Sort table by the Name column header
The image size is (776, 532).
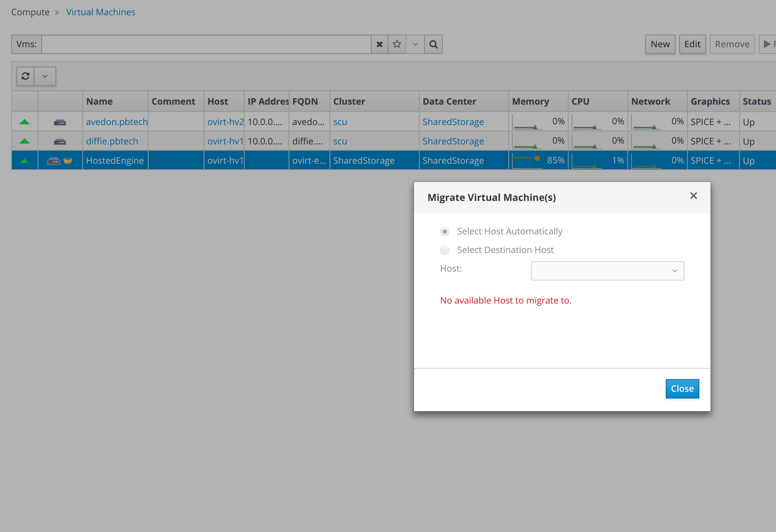point(99,101)
